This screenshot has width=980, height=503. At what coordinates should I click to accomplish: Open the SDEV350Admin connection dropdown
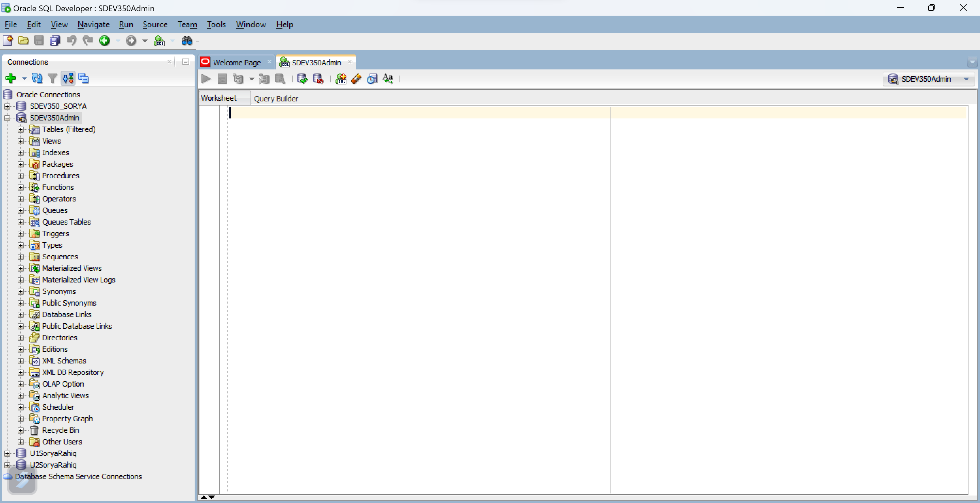click(x=966, y=79)
